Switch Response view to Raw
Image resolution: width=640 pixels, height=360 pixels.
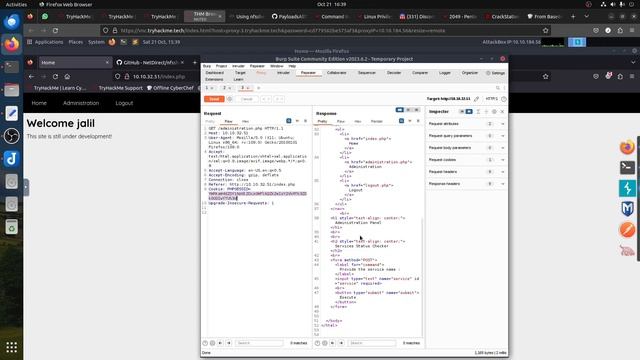click(341, 121)
